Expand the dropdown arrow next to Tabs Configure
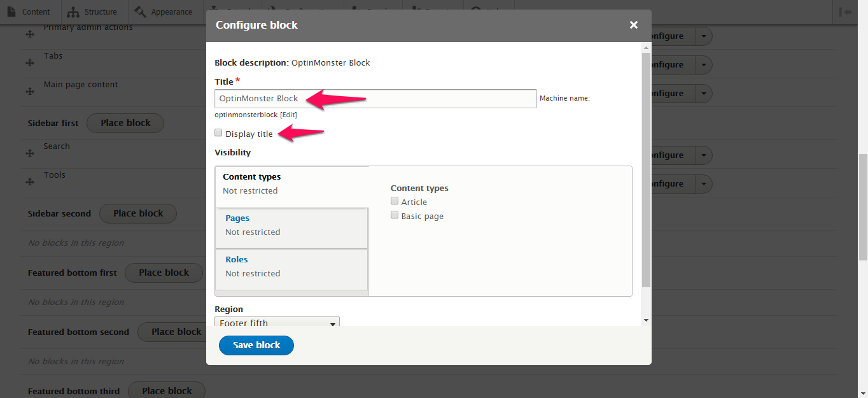 click(x=703, y=64)
